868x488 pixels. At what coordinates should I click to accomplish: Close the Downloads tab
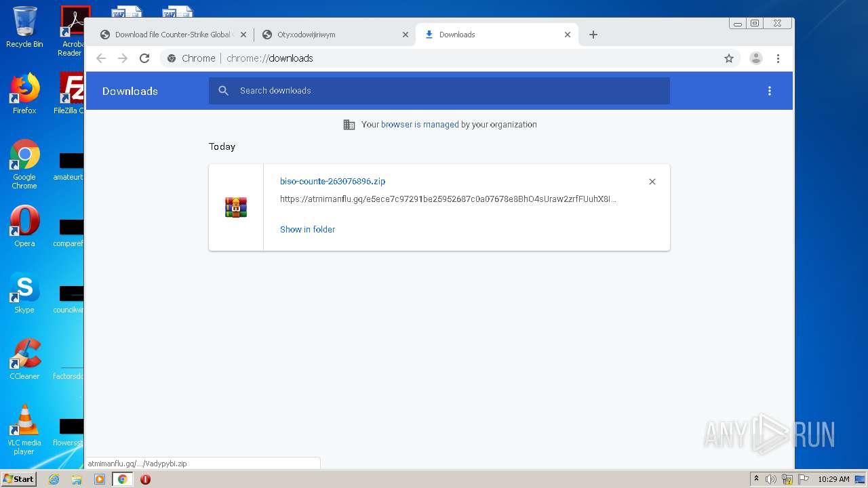pyautogui.click(x=568, y=35)
